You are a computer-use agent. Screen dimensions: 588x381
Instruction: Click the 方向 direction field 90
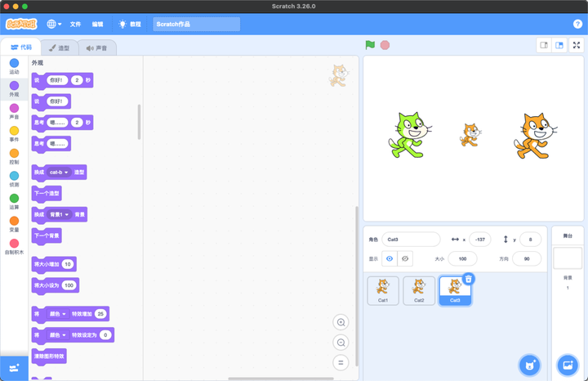(527, 258)
